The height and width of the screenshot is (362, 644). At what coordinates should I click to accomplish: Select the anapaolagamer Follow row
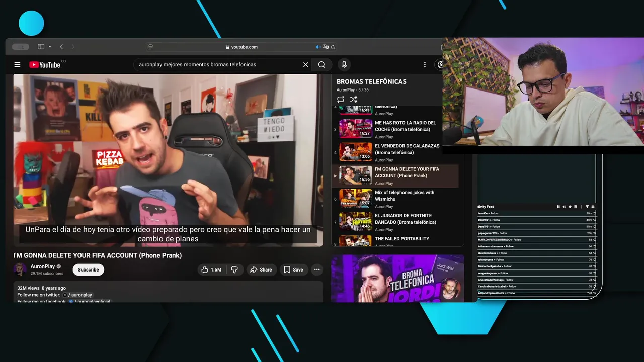pos(537,273)
